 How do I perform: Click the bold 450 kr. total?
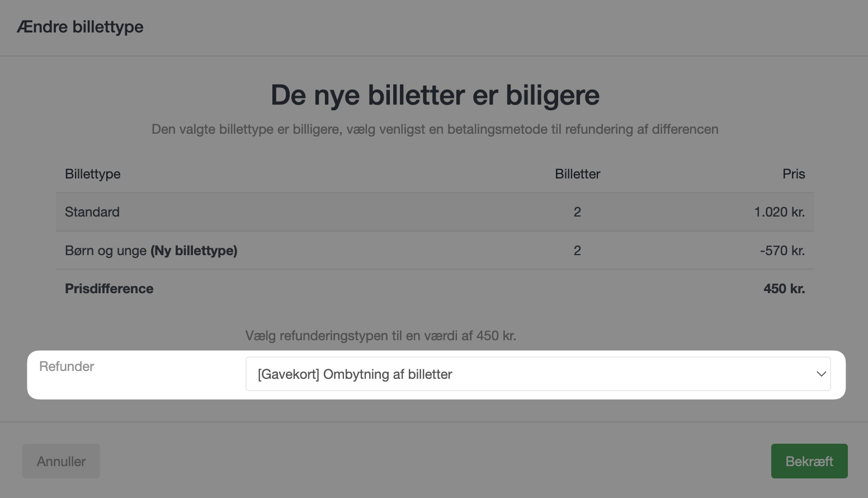(x=784, y=289)
